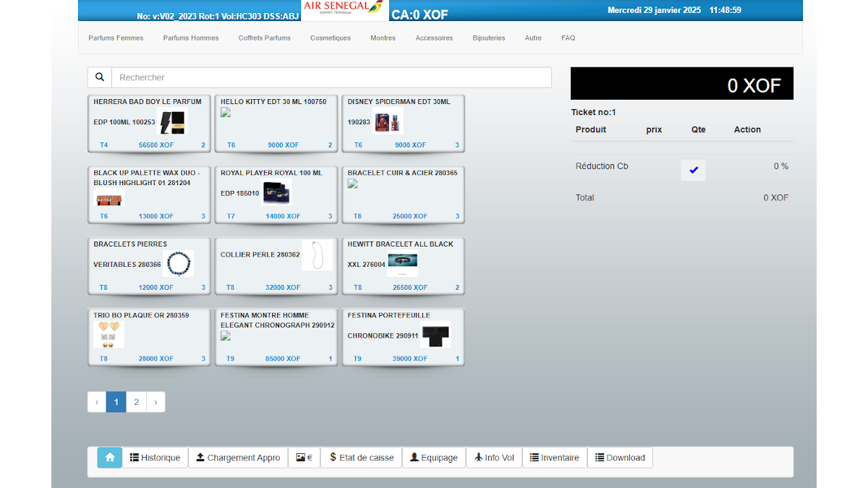Screen dimensions: 868x488
Task: Click the Ticket no:1 label
Action: [593, 112]
